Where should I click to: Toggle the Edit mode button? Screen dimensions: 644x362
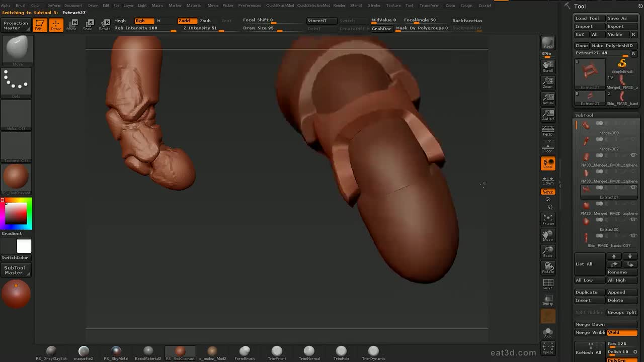39,25
